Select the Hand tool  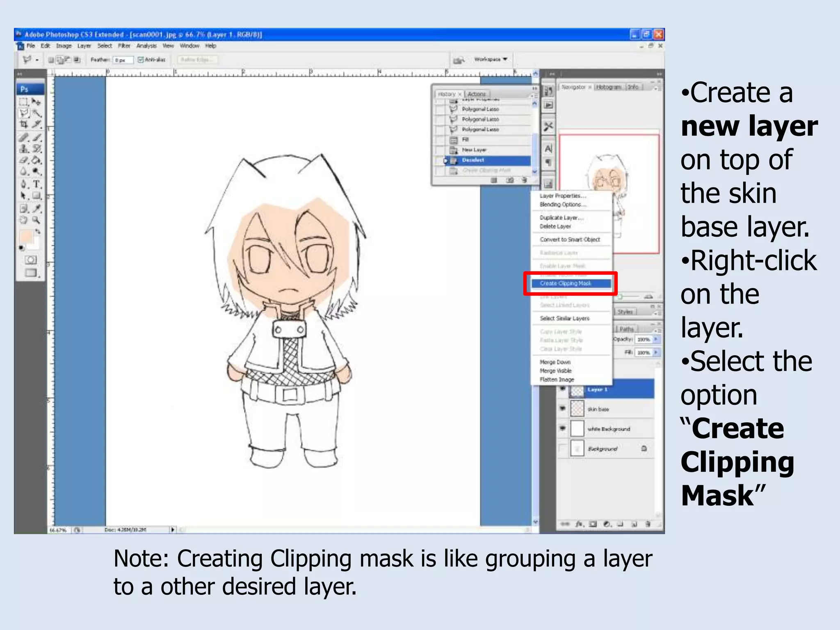pos(24,220)
